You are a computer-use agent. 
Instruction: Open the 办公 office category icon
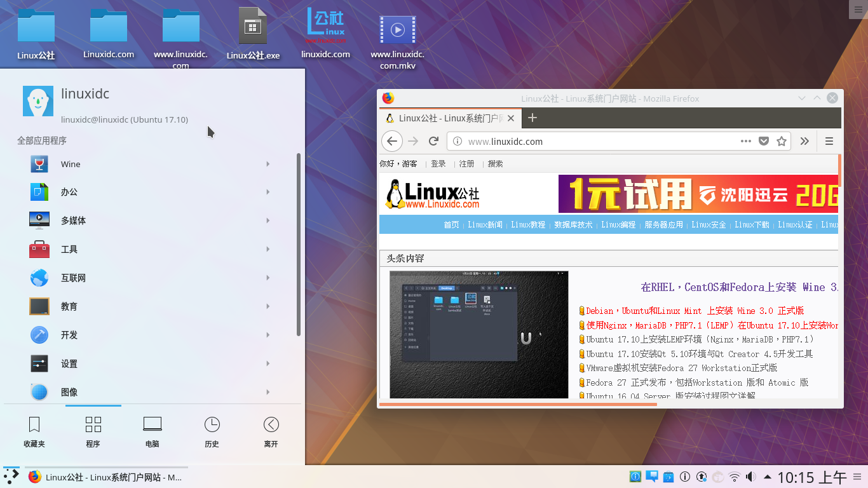tap(39, 192)
